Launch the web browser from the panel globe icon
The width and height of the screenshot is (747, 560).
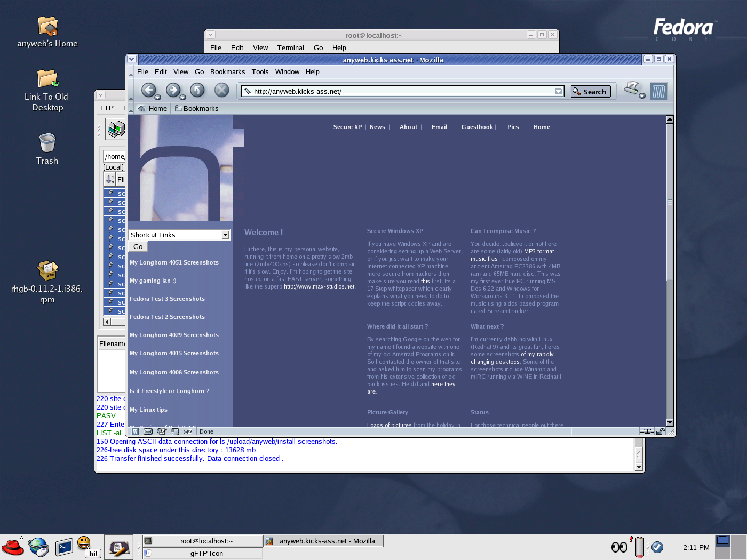point(38,547)
